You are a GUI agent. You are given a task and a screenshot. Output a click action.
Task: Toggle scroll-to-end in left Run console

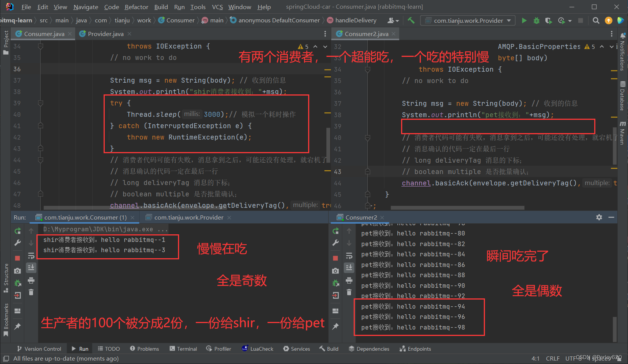coord(31,267)
